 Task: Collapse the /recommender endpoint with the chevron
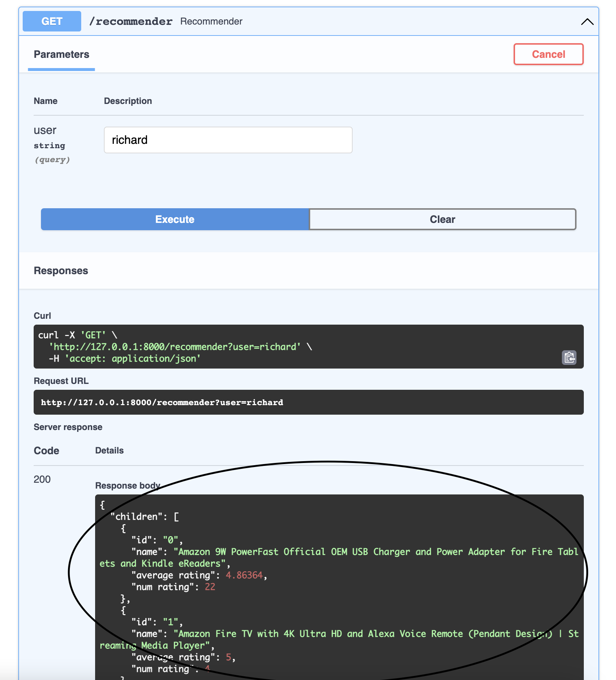587,22
